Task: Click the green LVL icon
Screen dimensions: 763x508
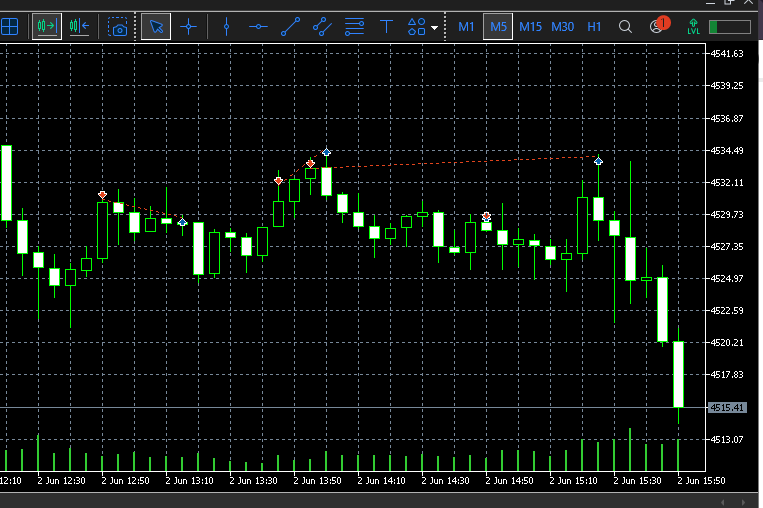Action: click(x=693, y=27)
